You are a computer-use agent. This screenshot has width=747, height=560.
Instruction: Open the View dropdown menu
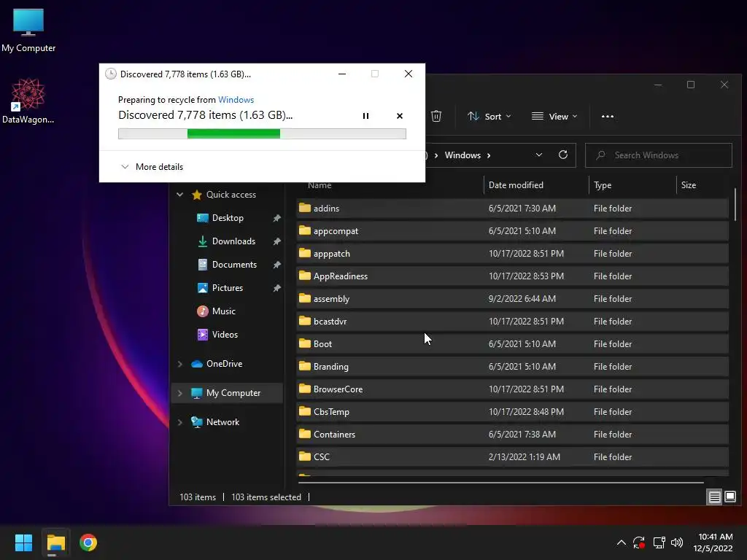pyautogui.click(x=554, y=116)
